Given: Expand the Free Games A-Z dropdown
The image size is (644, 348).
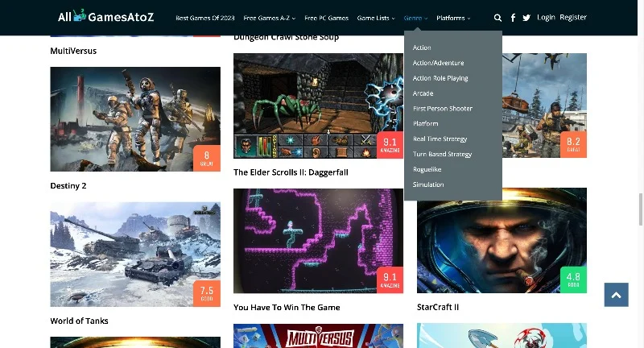Looking at the screenshot, I should 270,18.
